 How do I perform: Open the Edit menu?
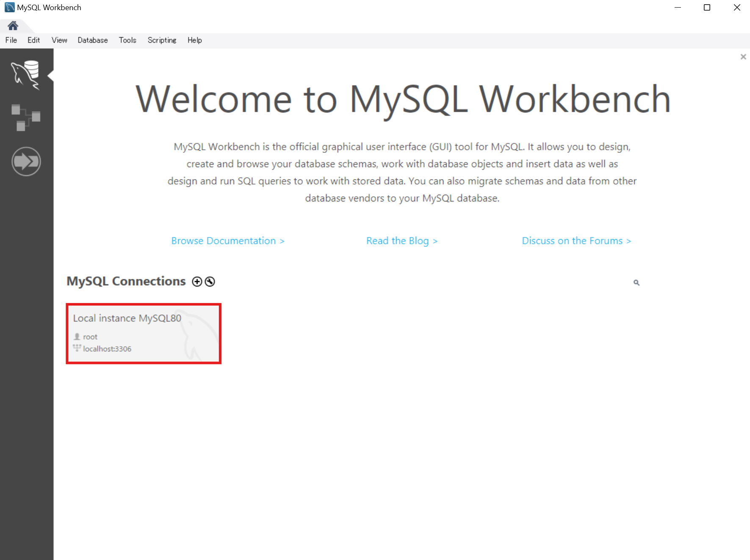coord(33,40)
